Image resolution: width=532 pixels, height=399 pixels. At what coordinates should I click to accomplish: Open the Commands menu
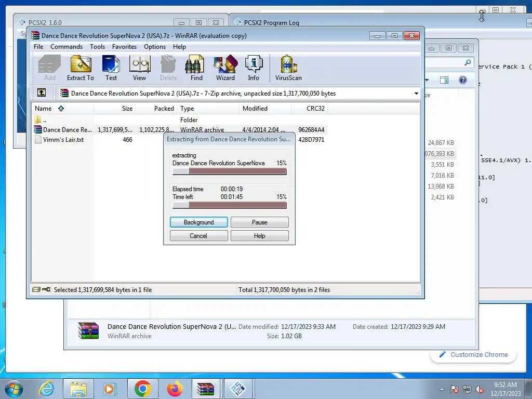click(x=66, y=46)
